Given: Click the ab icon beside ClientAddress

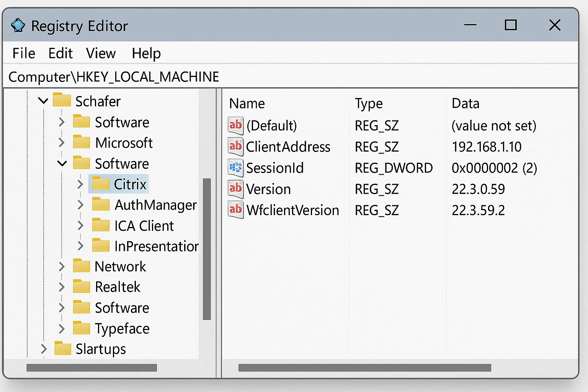Looking at the screenshot, I should click(235, 147).
